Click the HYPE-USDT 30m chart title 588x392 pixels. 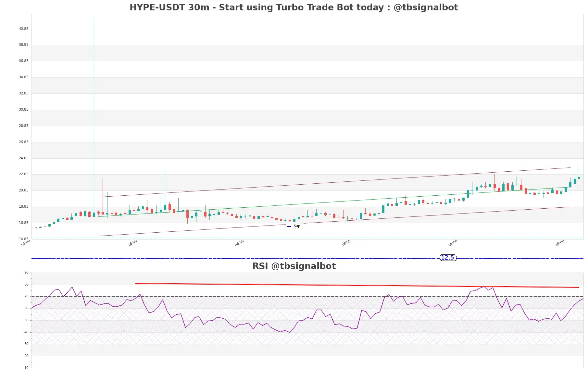pyautogui.click(x=294, y=7)
